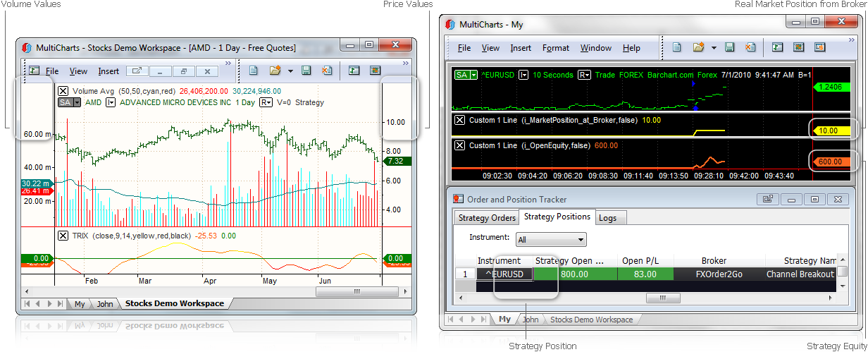The height and width of the screenshot is (352, 868).
Task: Expand toolbar overflow chevron at right of Stocks Demo
Action: [x=406, y=63]
